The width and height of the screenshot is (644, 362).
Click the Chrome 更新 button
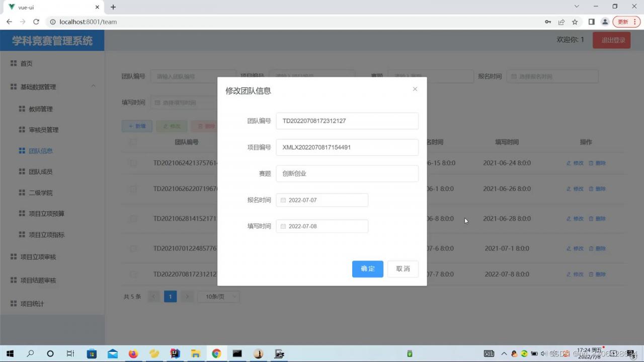pyautogui.click(x=626, y=22)
